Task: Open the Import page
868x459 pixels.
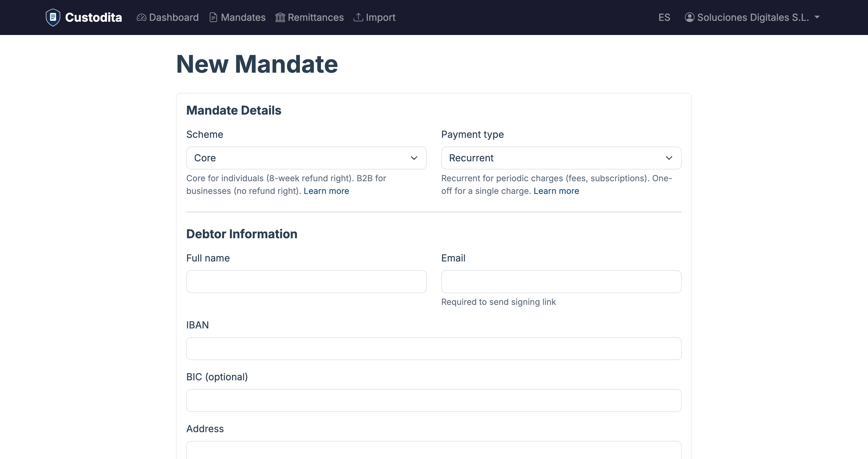Action: point(381,17)
